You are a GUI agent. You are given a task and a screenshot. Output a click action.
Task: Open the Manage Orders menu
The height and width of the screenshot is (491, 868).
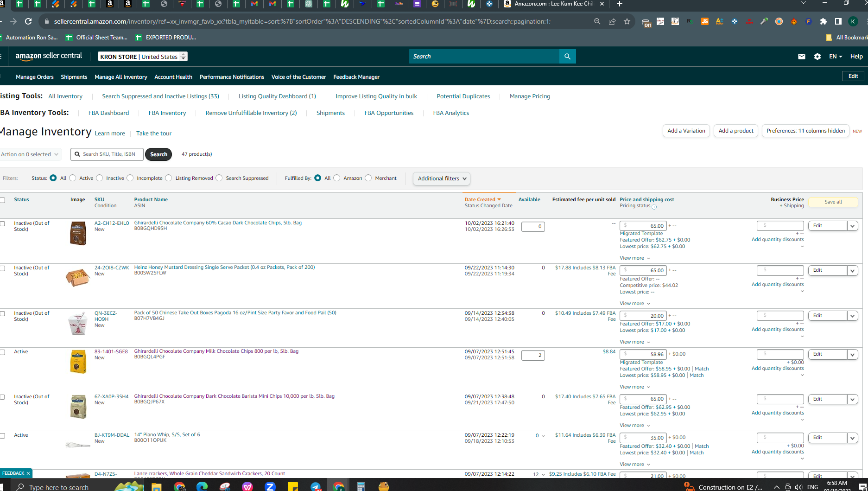coord(35,77)
